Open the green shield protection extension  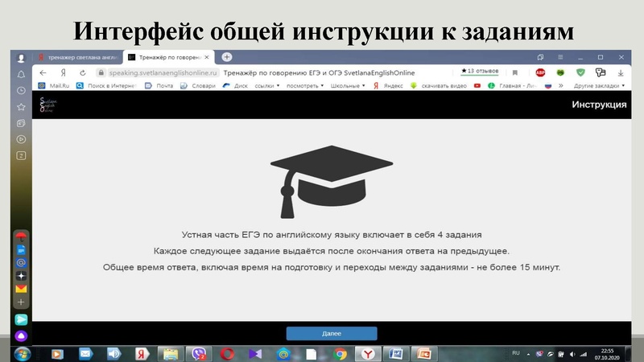pos(580,72)
